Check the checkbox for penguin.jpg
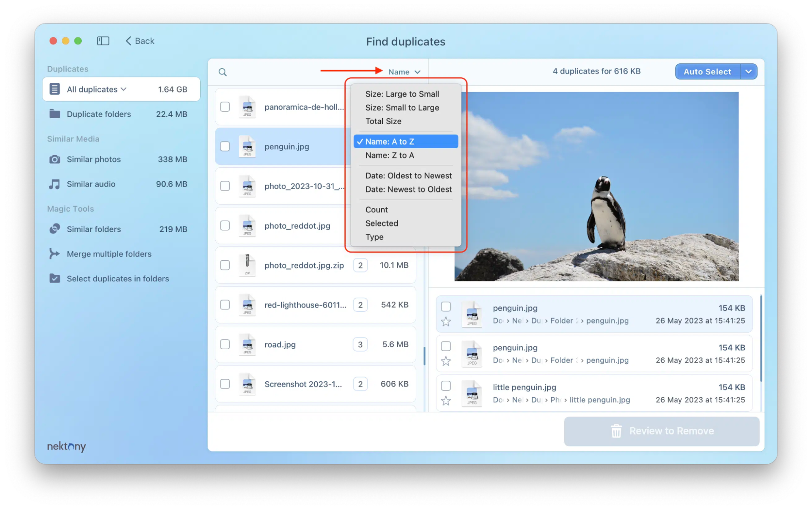 [x=225, y=146]
